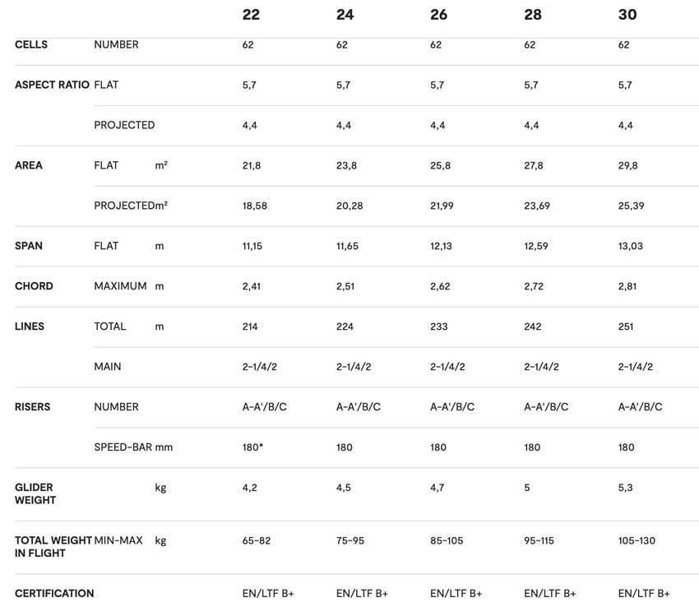Click the ASPECT RATIO row label

(52, 85)
